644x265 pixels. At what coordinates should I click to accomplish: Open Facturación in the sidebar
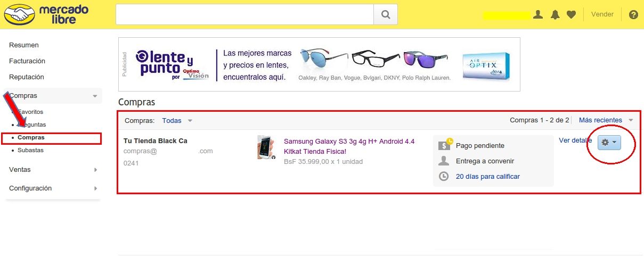[x=27, y=61]
